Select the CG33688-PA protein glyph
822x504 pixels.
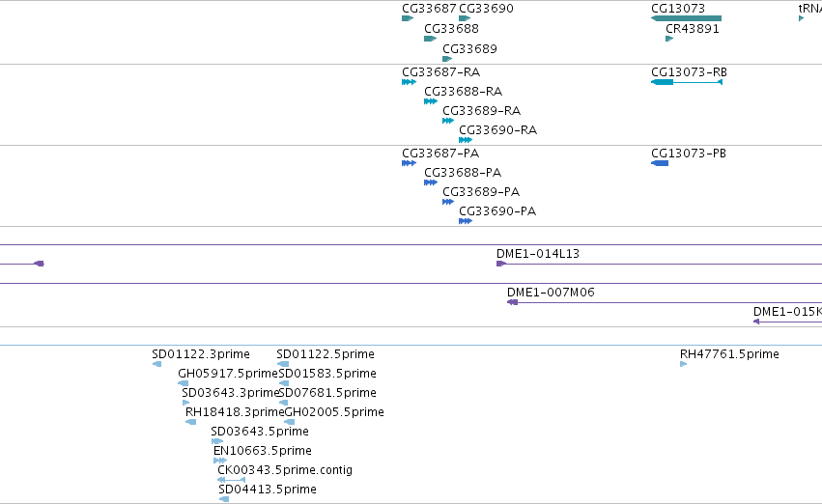pos(431,182)
